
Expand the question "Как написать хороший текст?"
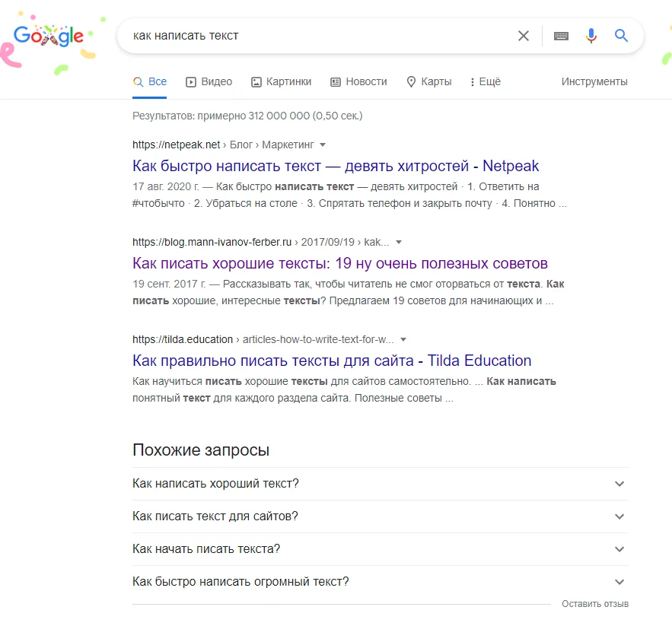click(619, 484)
